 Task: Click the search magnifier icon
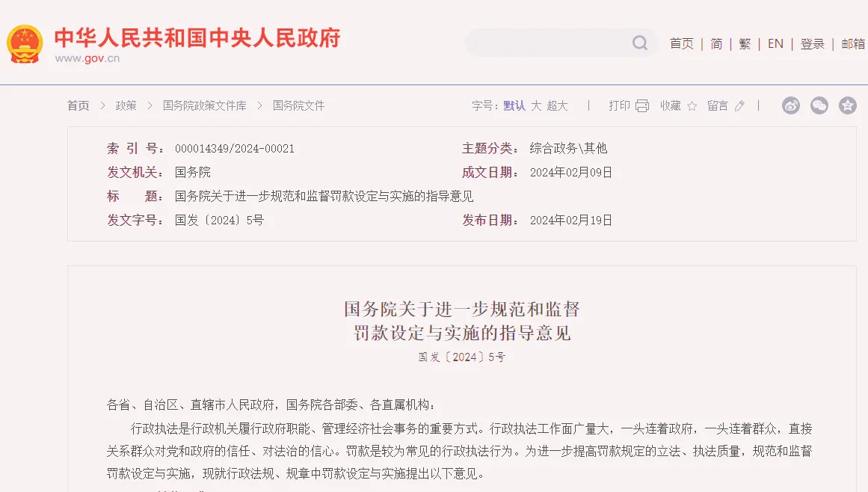(640, 43)
